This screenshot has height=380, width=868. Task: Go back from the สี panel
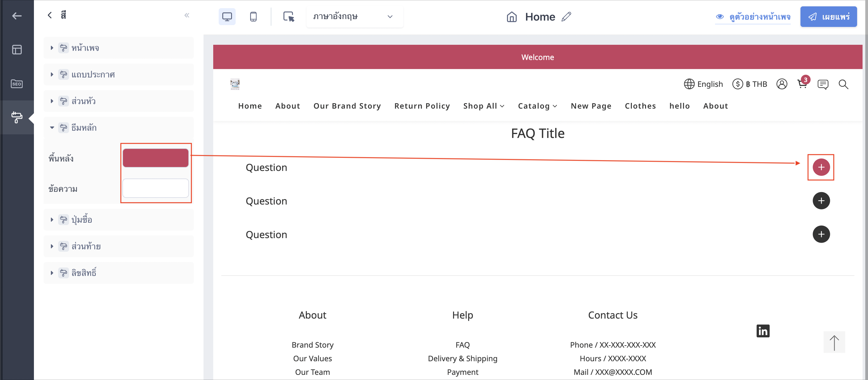[50, 15]
